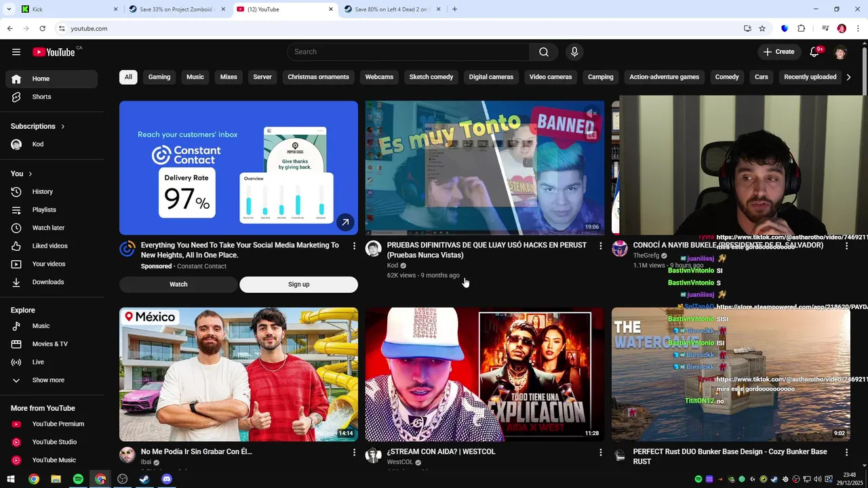The image size is (868, 488).
Task: Switch to the Project Zomboid browser tab
Action: click(x=176, y=9)
